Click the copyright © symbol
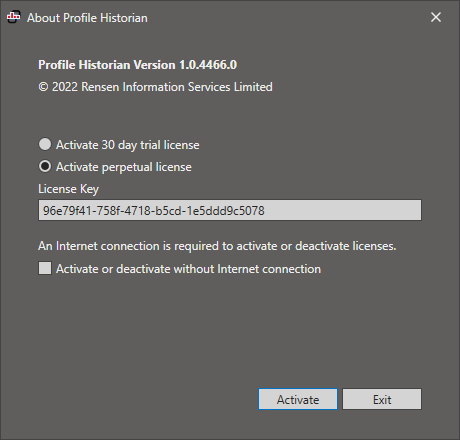Screen dimensions: 460x440 43,87
